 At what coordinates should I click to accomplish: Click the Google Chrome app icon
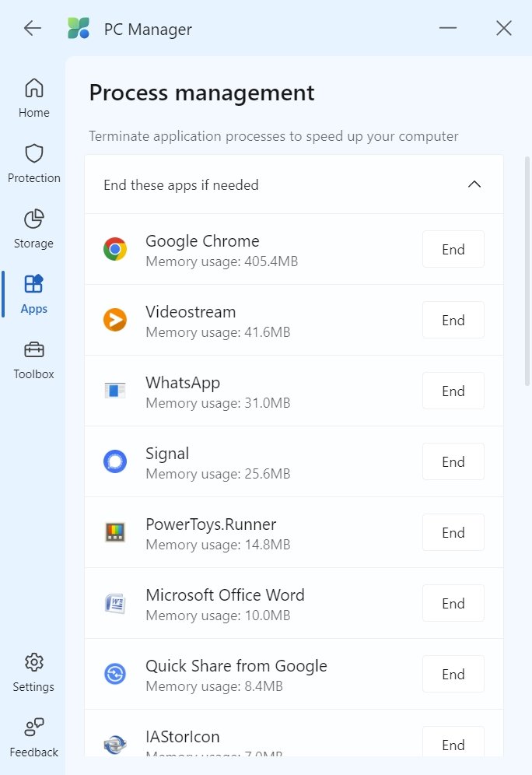(115, 250)
